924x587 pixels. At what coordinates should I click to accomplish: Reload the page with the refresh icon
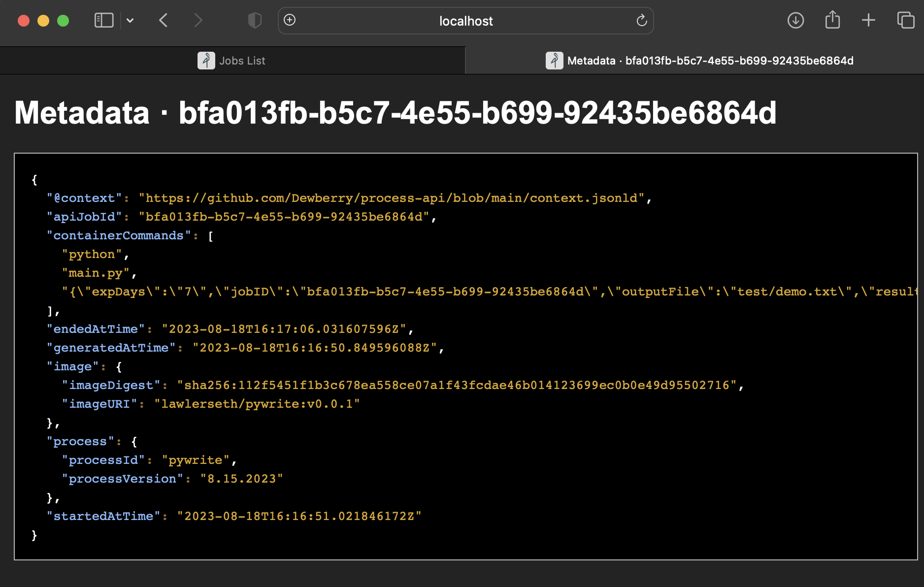point(641,20)
